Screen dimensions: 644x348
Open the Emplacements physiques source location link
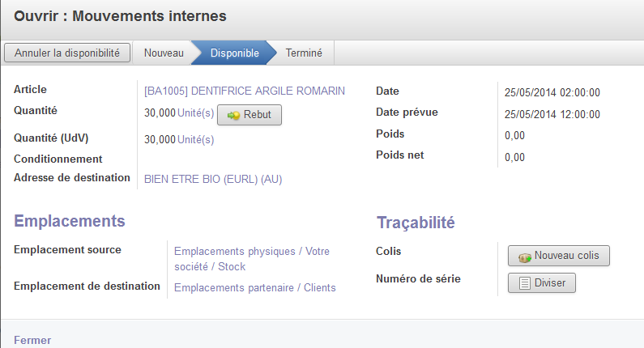252,259
